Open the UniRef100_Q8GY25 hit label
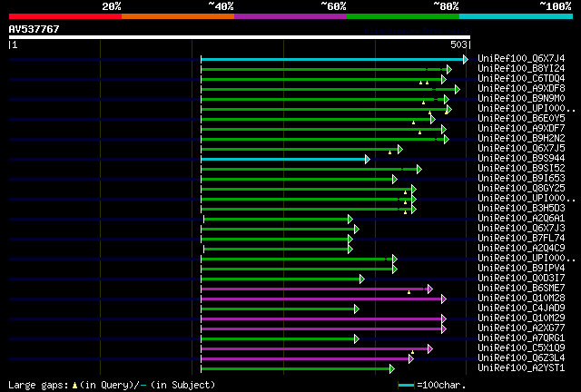 tap(521, 189)
